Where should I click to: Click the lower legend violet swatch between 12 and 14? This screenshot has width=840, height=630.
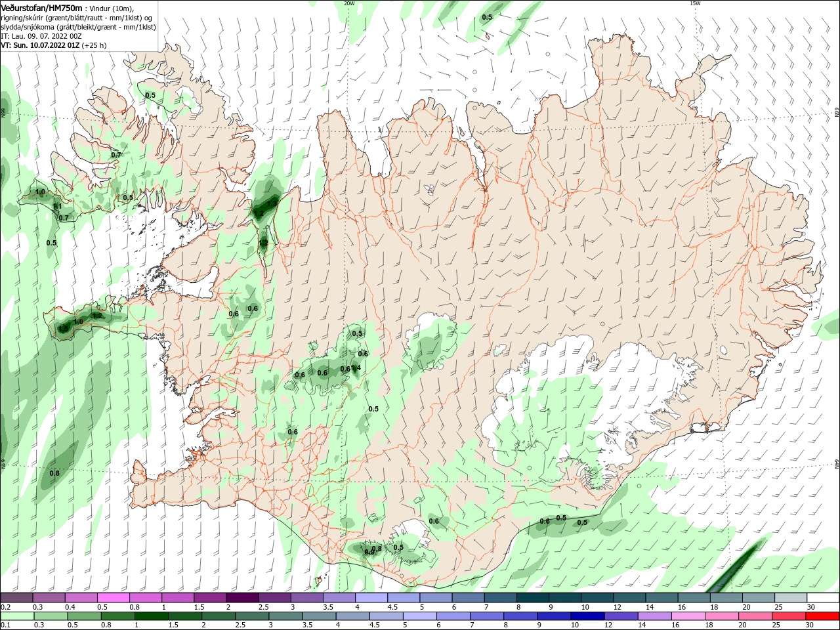coord(620,616)
